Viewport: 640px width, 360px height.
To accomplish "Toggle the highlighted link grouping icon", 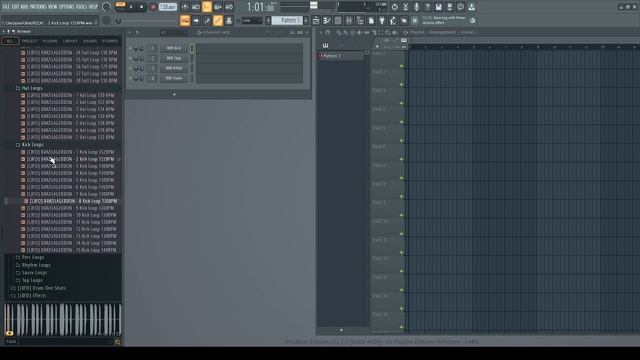I will coord(218,20).
